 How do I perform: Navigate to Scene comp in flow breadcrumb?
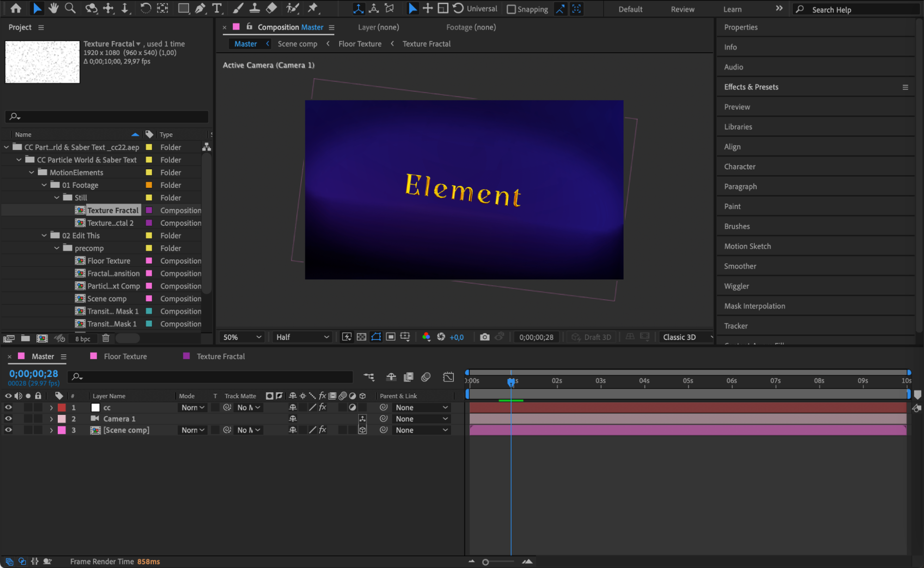[x=297, y=44]
